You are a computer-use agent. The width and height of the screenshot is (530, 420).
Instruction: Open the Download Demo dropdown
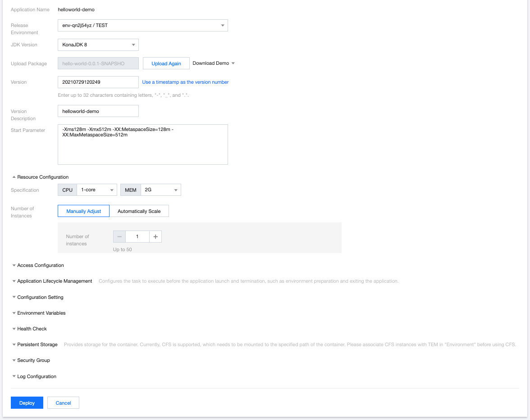pyautogui.click(x=214, y=63)
